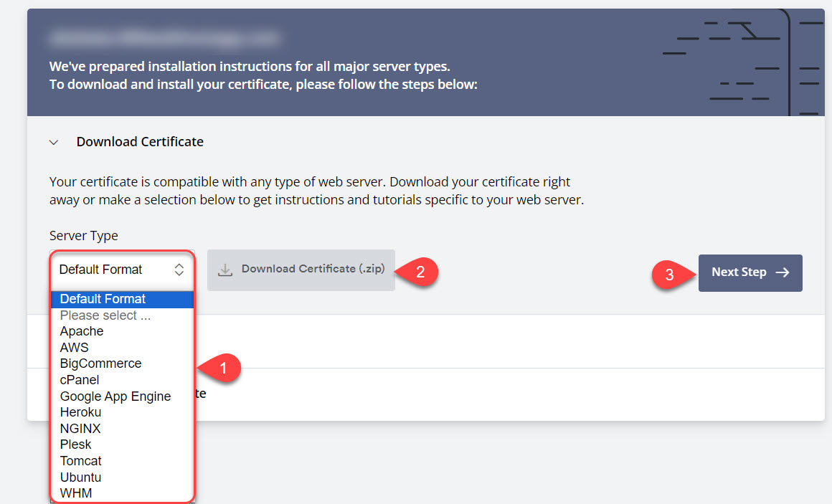Select Google App Engine option
This screenshot has width=832, height=504.
click(115, 396)
